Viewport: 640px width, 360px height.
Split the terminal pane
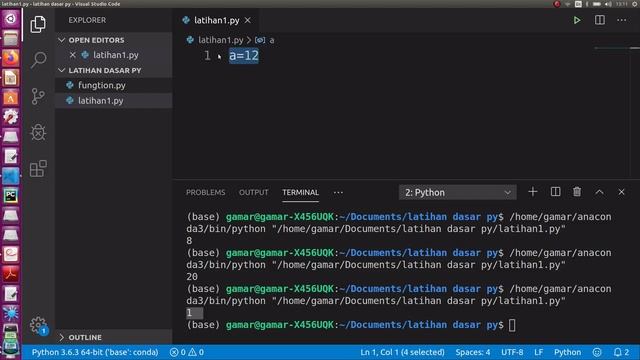pyautogui.click(x=555, y=192)
